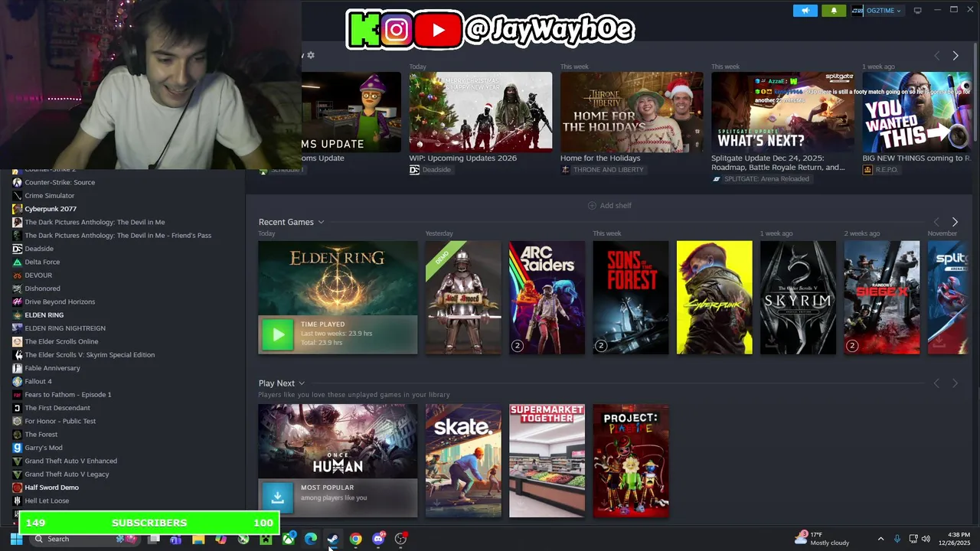980x551 pixels.
Task: Open Google Chrome from taskbar
Action: click(x=356, y=539)
